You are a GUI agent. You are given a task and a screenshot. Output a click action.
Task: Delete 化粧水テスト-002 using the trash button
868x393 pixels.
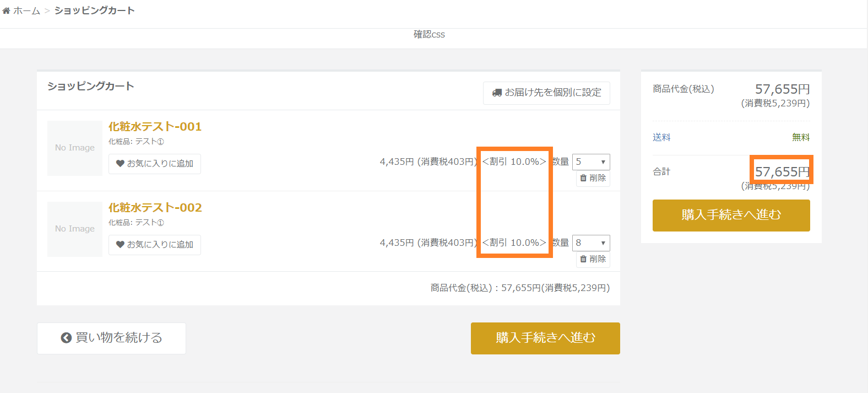tap(593, 259)
